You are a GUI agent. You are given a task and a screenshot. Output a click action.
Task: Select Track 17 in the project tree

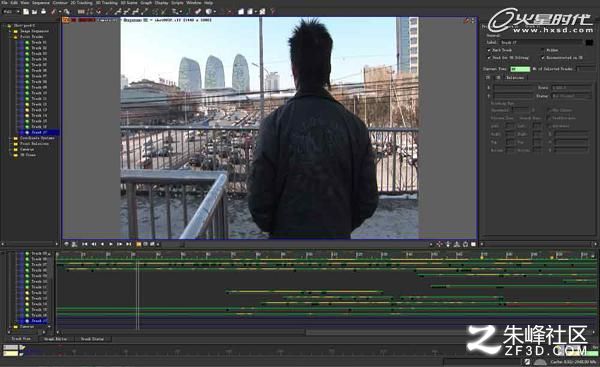39,132
